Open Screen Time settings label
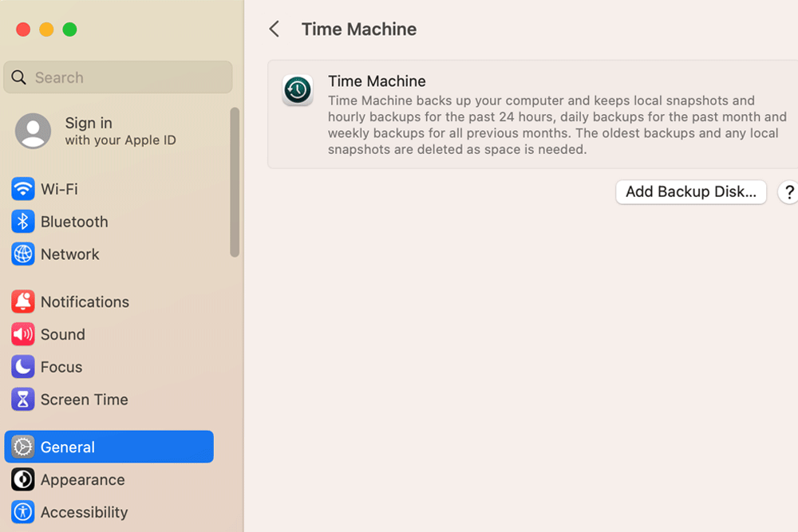Viewport: 798px width, 532px height. tap(85, 400)
